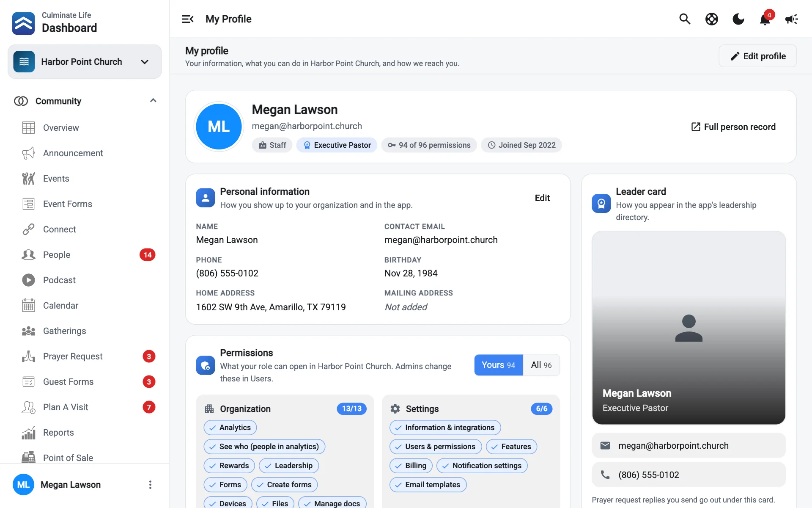Viewport: 812px width, 508px height.
Task: Open Guest Forms in the sidebar
Action: 68,382
